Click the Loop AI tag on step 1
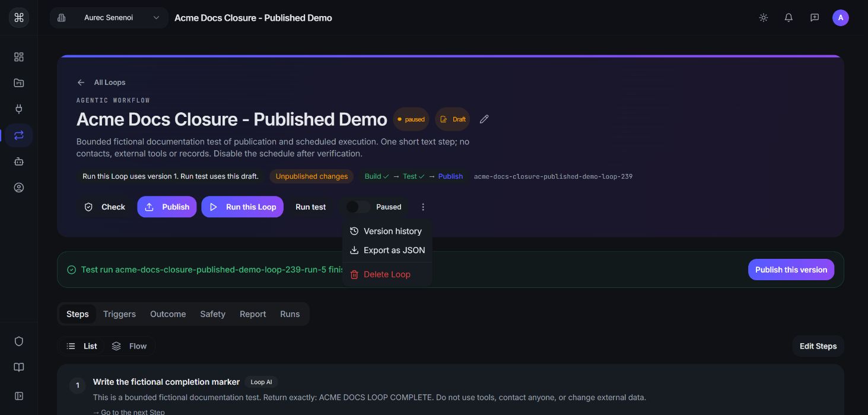Screen dimensions: 868x415 click(261, 382)
